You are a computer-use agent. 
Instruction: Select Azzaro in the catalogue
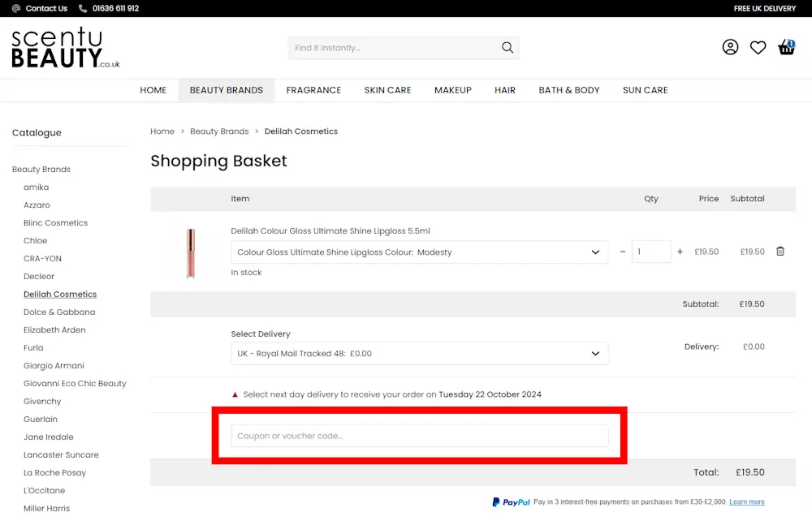37,205
